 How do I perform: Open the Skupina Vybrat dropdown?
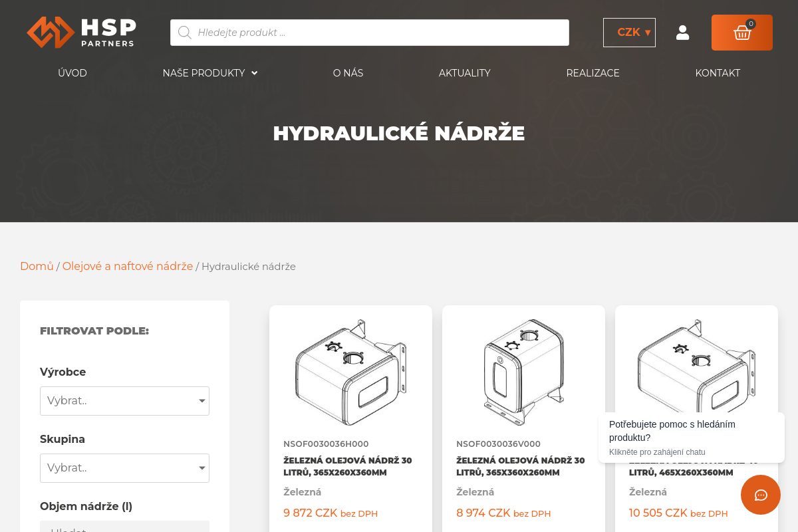124,468
